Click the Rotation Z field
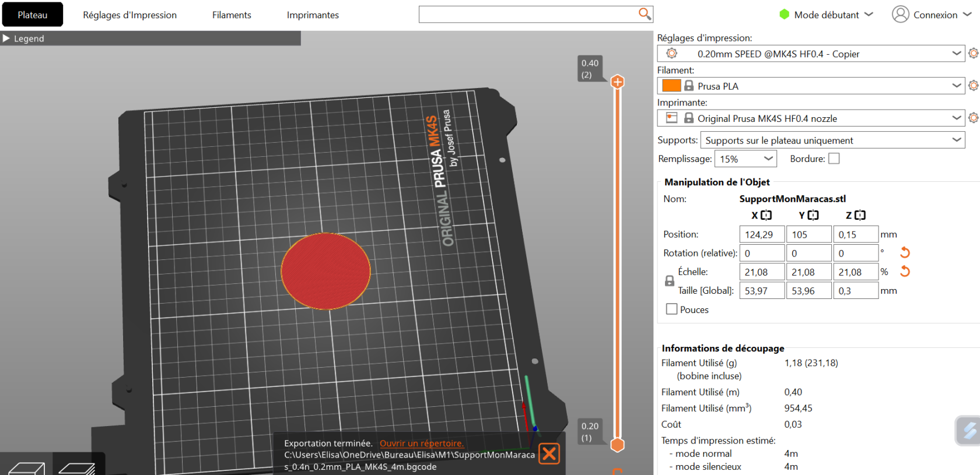Viewport: 980px width, 475px height. (x=856, y=253)
